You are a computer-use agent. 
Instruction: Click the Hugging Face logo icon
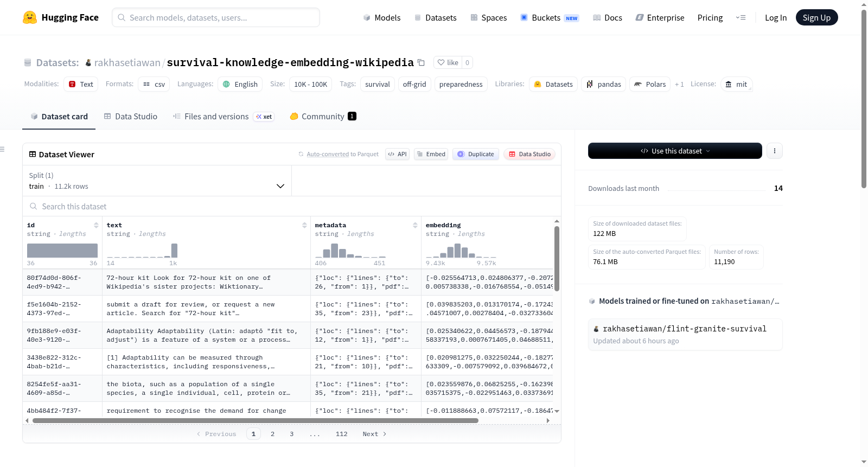coord(30,17)
